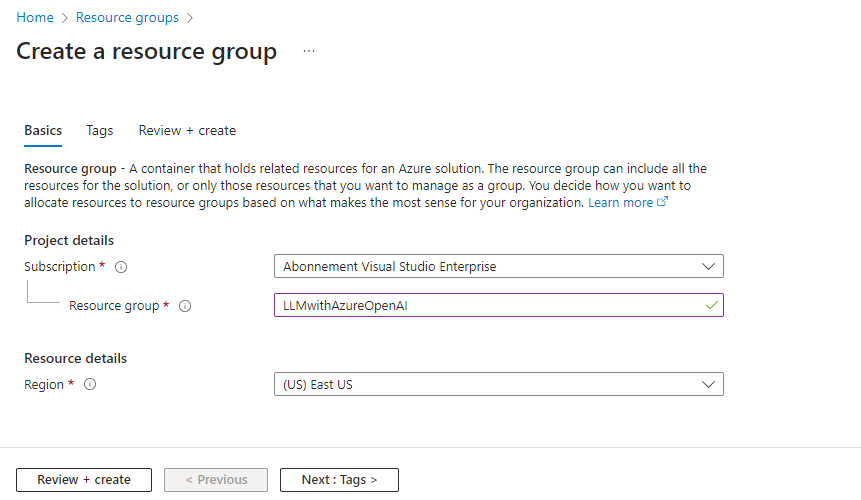Screen dimensions: 861x500
Task: Click the breadcrumb chevron after Resource groups
Action: tap(190, 17)
